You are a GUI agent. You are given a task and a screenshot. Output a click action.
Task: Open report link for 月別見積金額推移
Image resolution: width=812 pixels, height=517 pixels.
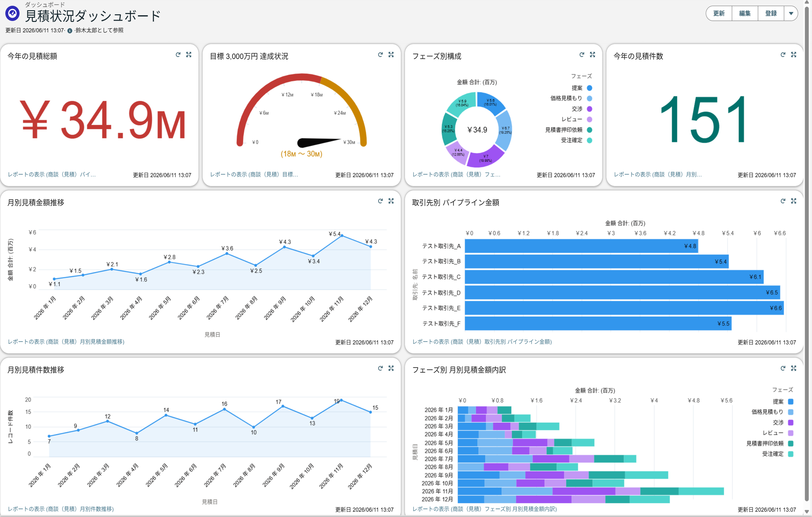(x=66, y=342)
